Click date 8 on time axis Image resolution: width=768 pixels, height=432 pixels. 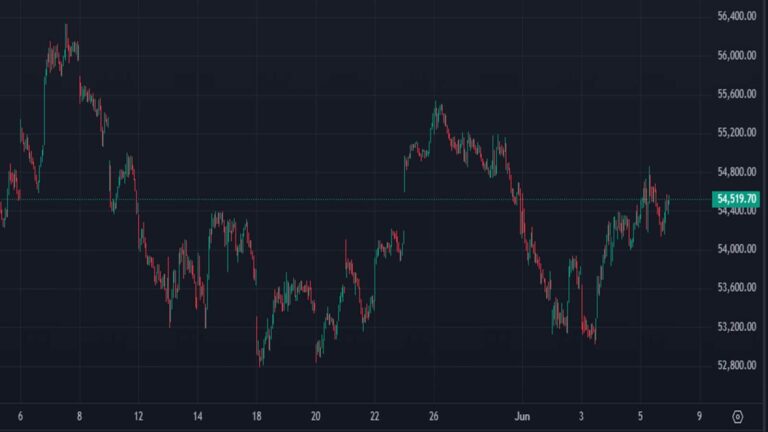pyautogui.click(x=79, y=416)
